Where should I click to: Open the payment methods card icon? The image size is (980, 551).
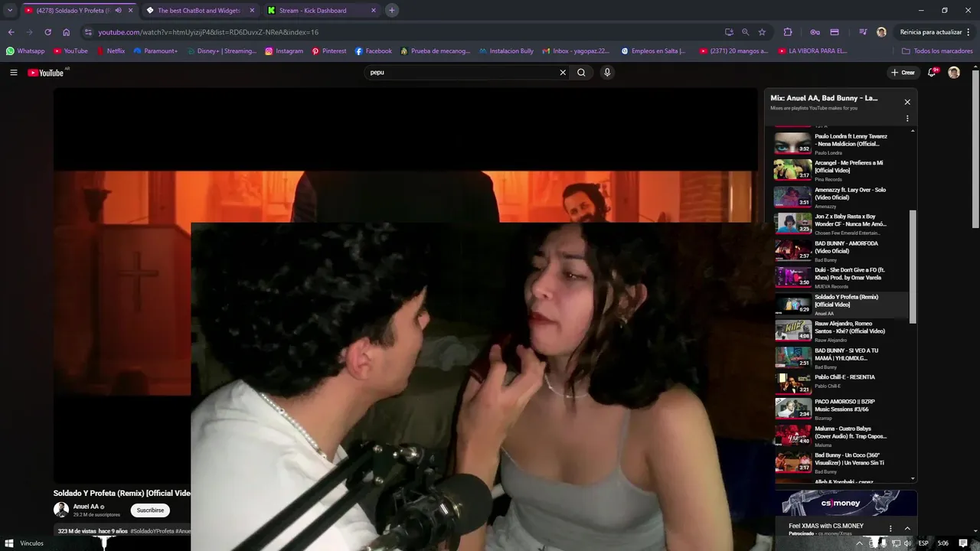(x=835, y=32)
